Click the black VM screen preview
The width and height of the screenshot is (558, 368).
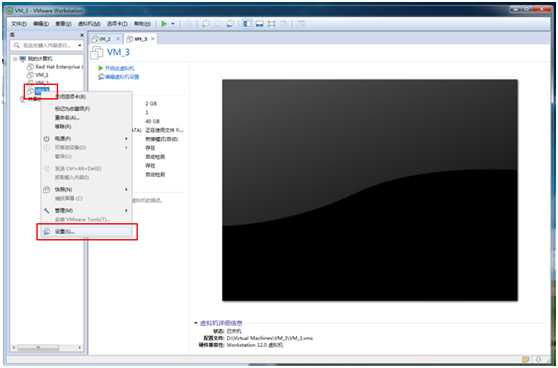tap(370, 190)
